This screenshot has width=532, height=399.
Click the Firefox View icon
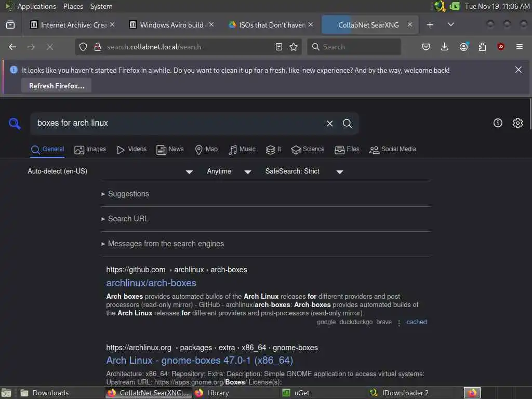pos(10,25)
